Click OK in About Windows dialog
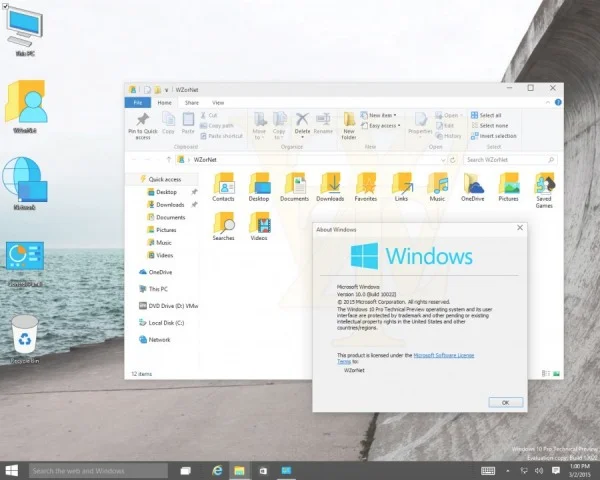Image resolution: width=600 pixels, height=480 pixels. (x=505, y=403)
